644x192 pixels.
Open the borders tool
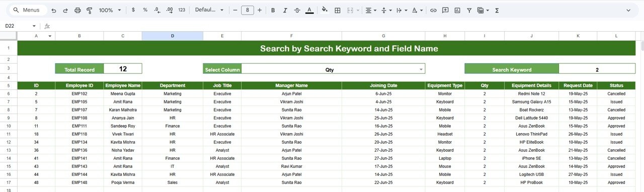pyautogui.click(x=338, y=10)
